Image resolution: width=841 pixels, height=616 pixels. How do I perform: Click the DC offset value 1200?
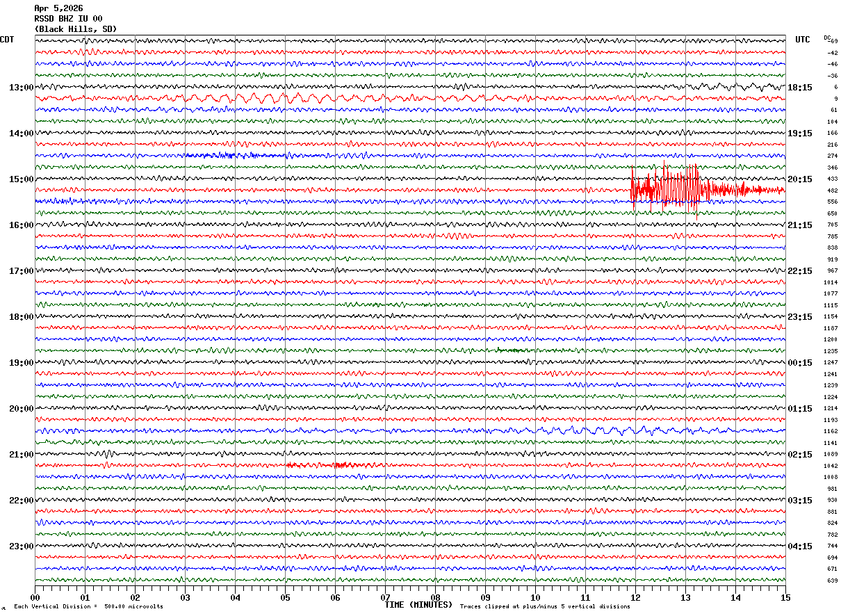click(x=831, y=339)
